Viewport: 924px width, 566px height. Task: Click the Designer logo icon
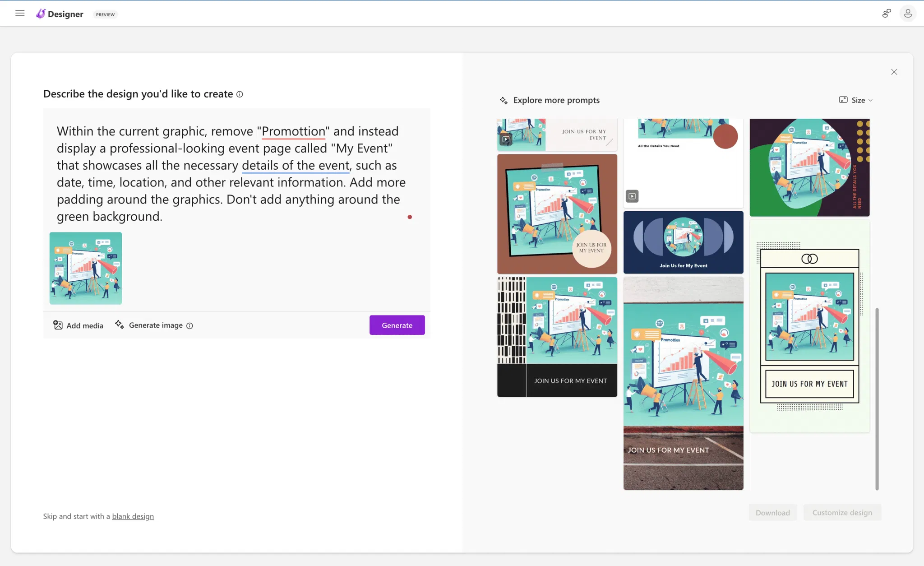click(41, 14)
